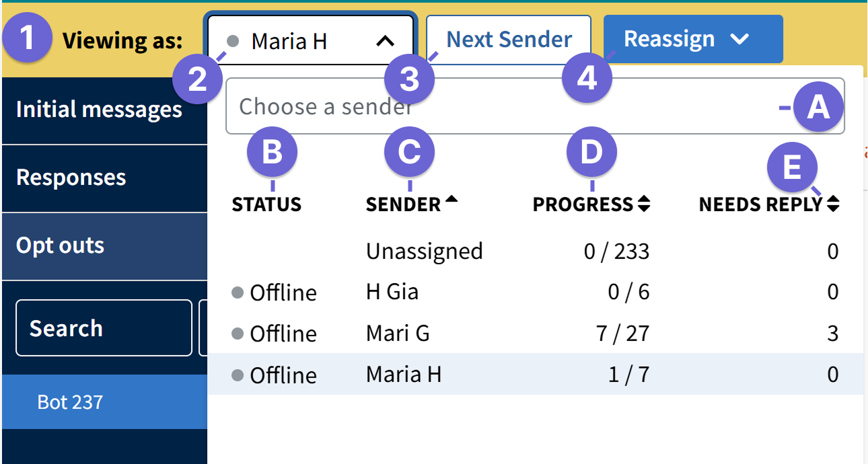The height and width of the screenshot is (464, 868).
Task: Click the sort icon beside PROGRESS
Action: (645, 204)
